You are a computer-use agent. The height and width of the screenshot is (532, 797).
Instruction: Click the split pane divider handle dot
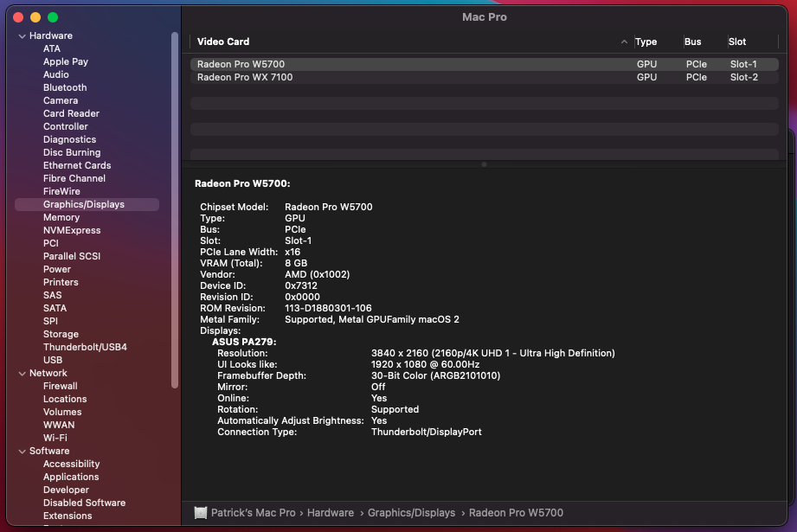pos(484,164)
